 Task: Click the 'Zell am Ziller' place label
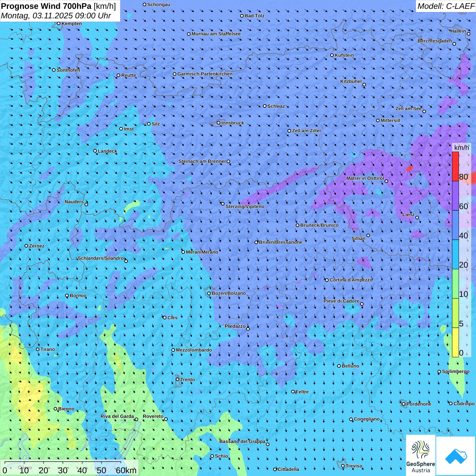307,131
